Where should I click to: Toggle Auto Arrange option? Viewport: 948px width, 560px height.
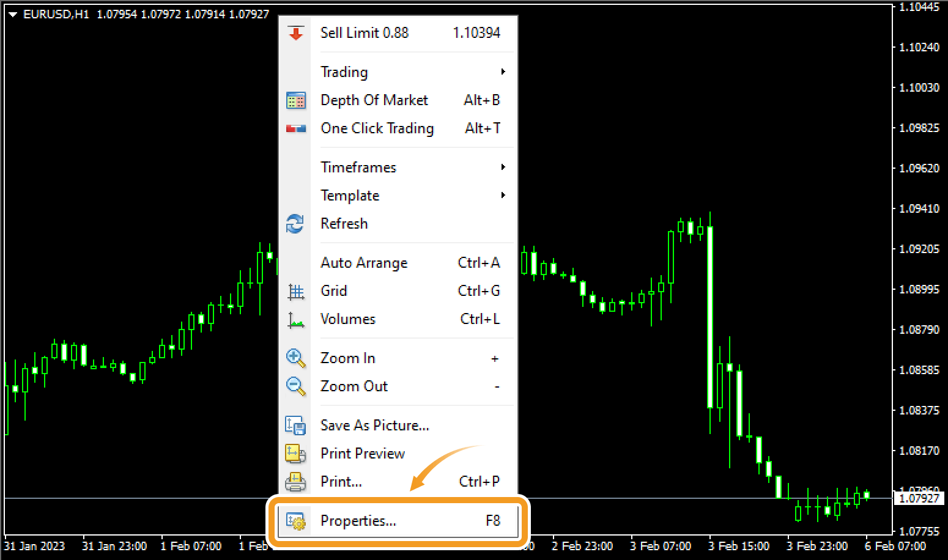tap(364, 263)
